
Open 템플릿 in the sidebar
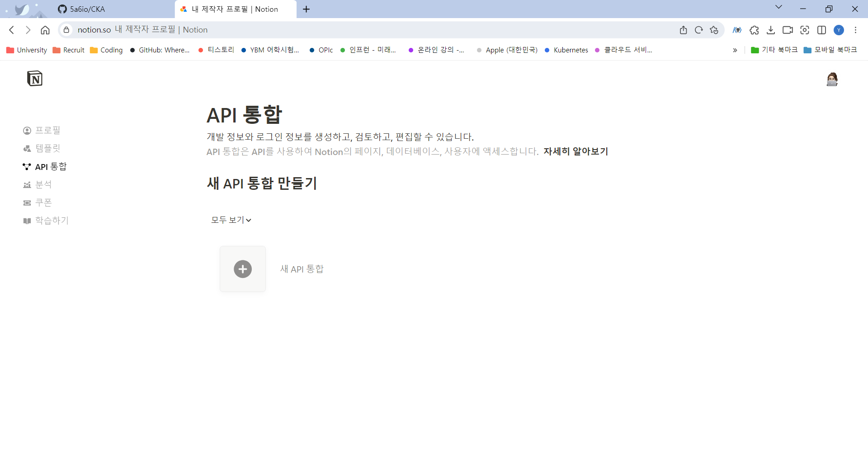click(x=42, y=148)
